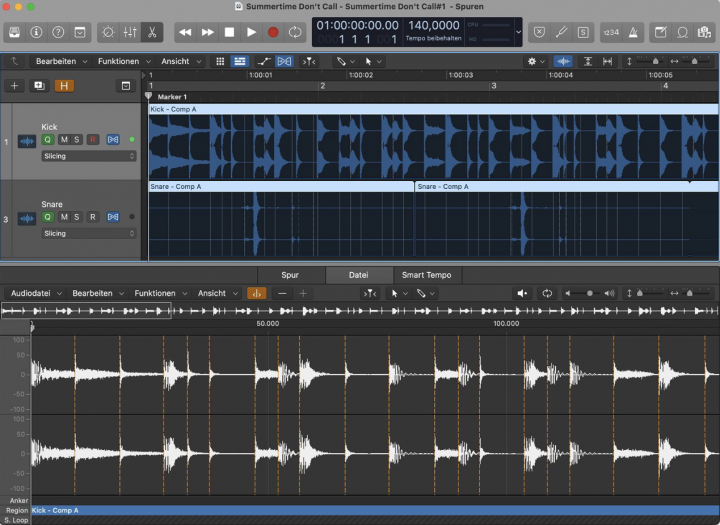Open the pencil left-click tool menu
The width and height of the screenshot is (720, 525).
[x=345, y=61]
